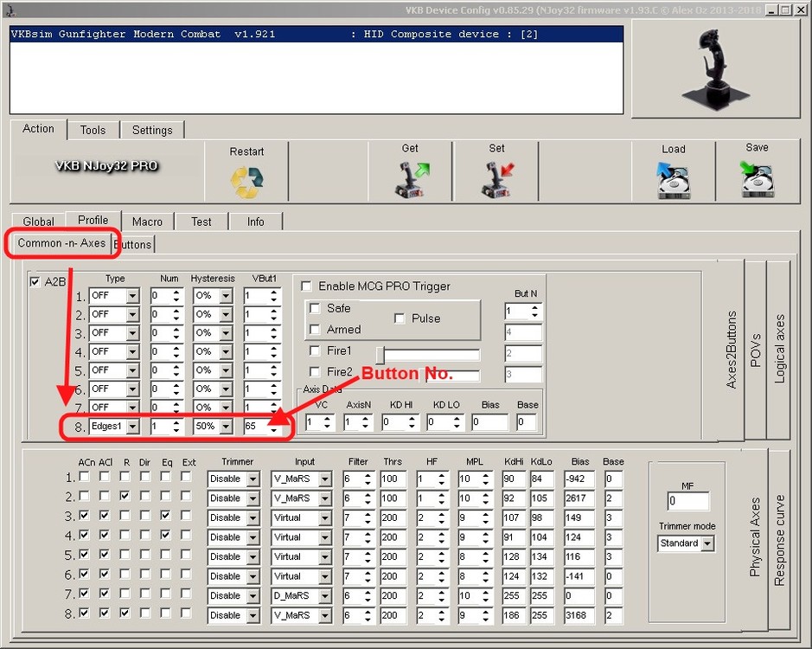812x649 pixels.
Task: Select the Buttons subtab
Action: 133,245
